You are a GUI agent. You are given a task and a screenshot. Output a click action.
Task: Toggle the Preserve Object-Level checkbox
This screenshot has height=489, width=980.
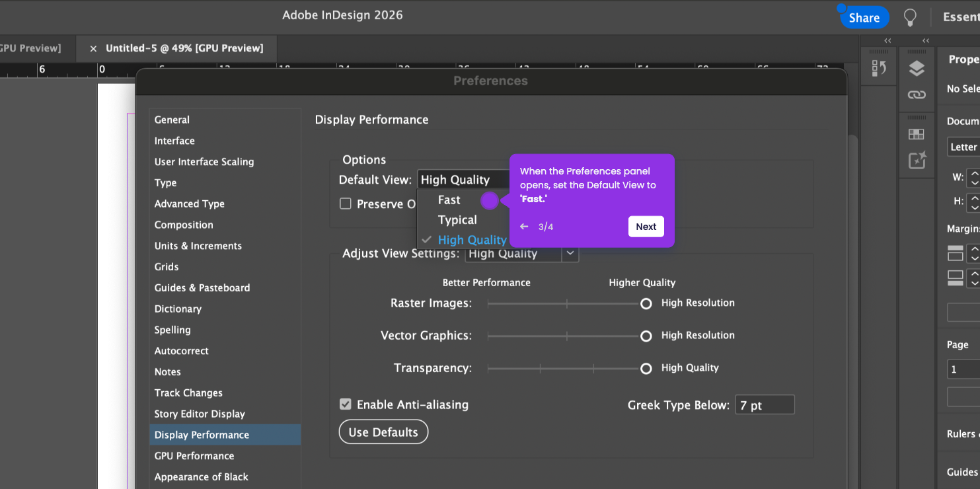pyautogui.click(x=346, y=204)
